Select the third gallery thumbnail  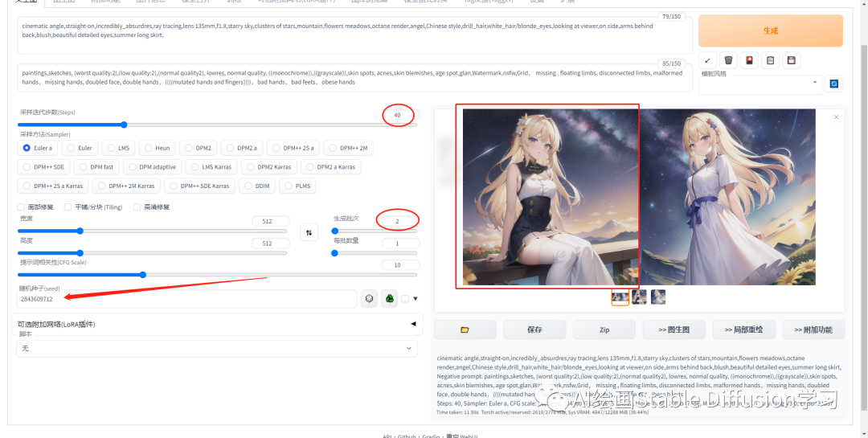click(658, 297)
